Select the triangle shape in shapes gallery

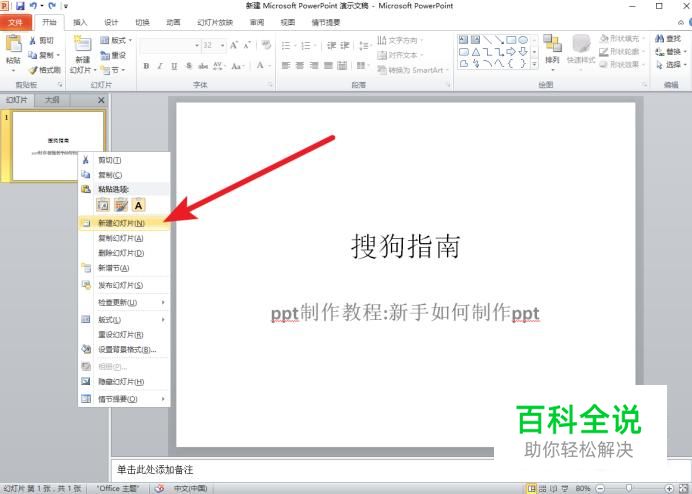pyautogui.click(x=476, y=52)
